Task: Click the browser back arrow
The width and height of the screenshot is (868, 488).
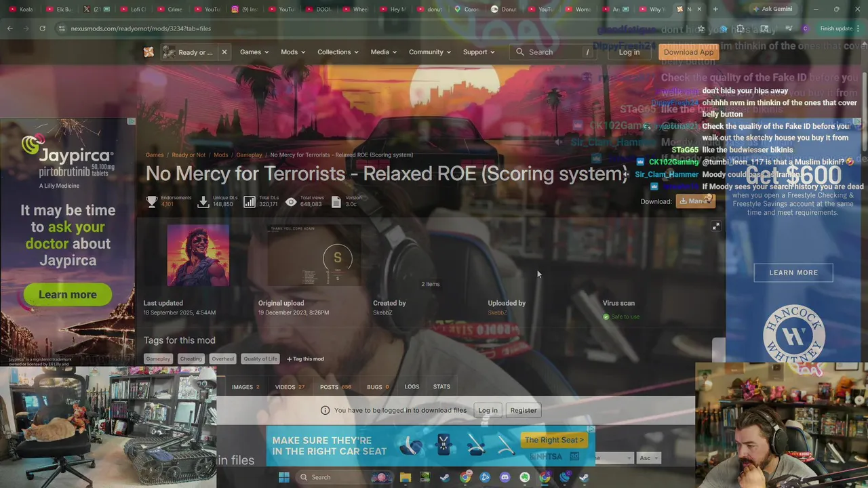Action: click(10, 28)
